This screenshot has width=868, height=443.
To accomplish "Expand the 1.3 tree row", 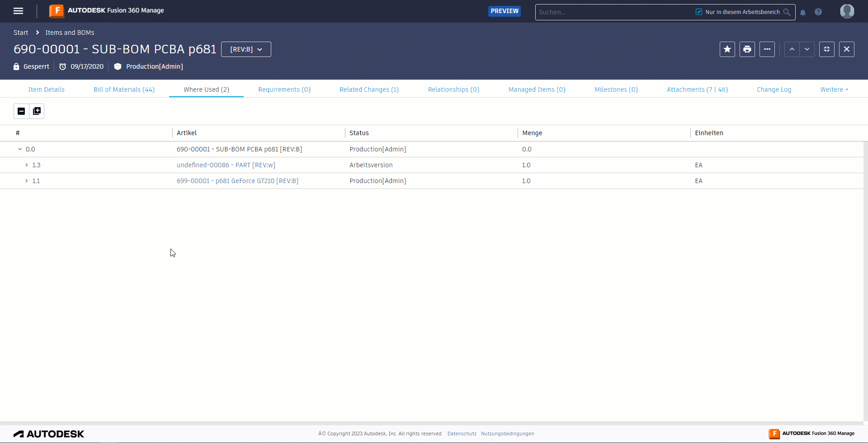I will click(27, 165).
